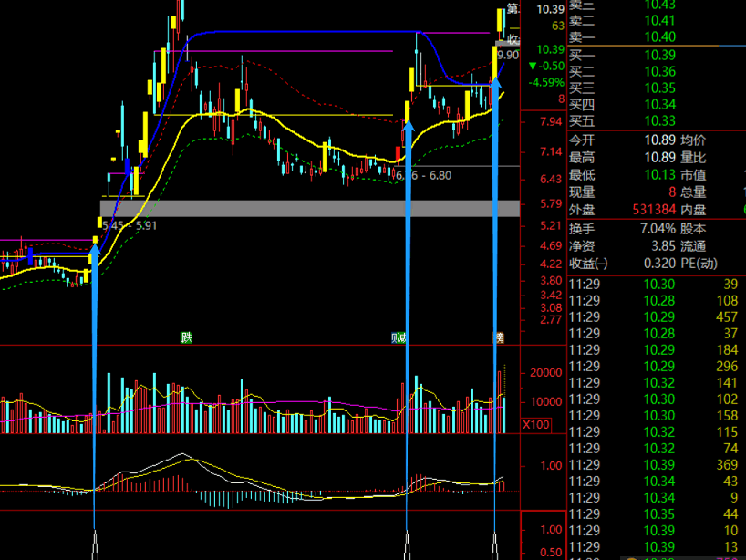Click the 股本 label

tap(693, 229)
